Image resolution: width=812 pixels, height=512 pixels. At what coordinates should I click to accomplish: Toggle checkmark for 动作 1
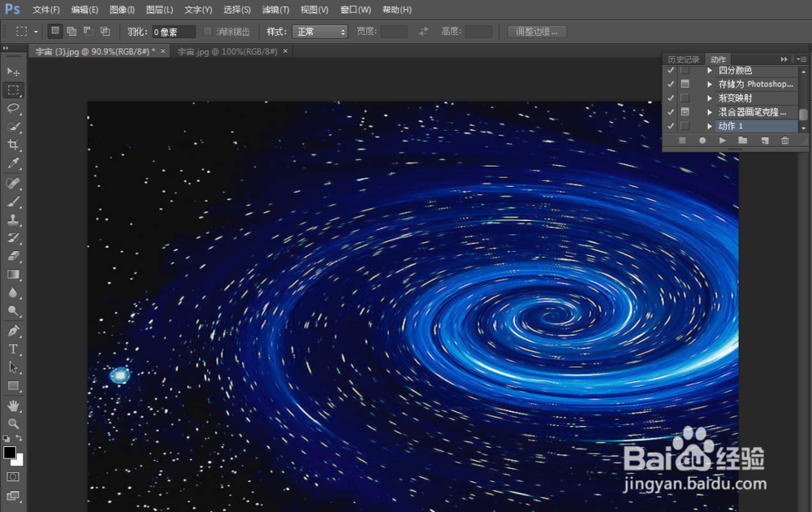[x=671, y=126]
